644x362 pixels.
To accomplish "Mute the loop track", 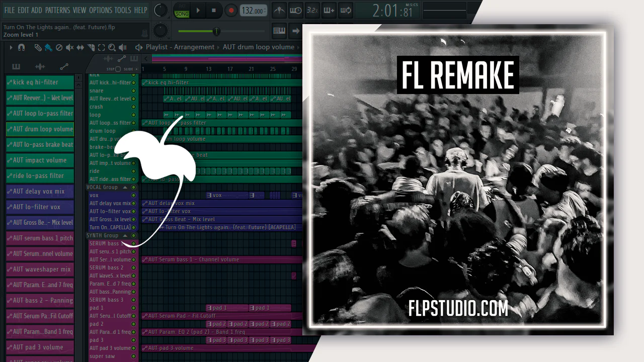I will coord(134,115).
